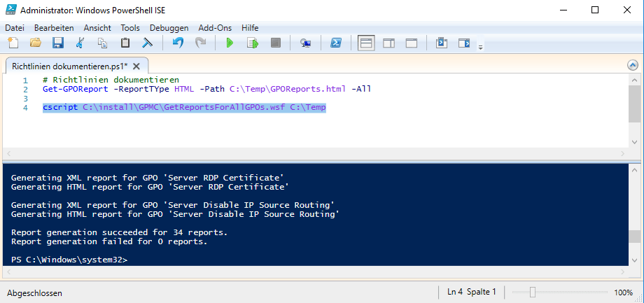The width and height of the screenshot is (644, 303).
Task: Collapse the script pane with chevron
Action: click(632, 65)
